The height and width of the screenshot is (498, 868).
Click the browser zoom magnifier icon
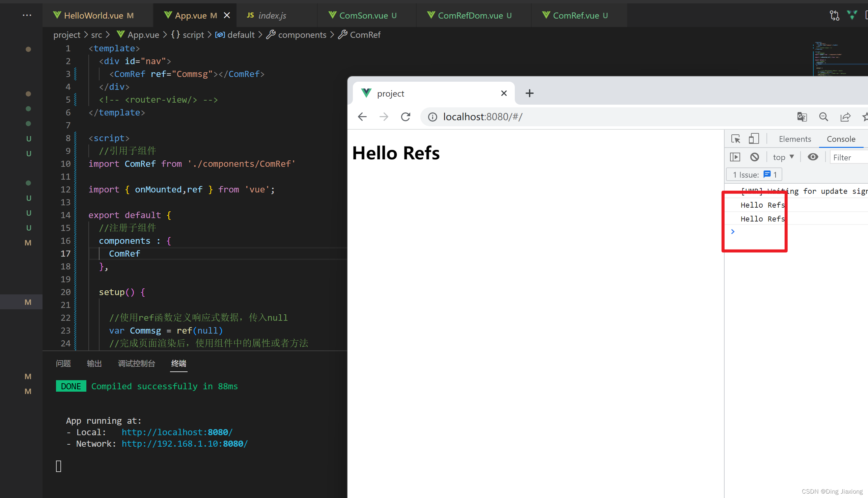click(x=823, y=117)
